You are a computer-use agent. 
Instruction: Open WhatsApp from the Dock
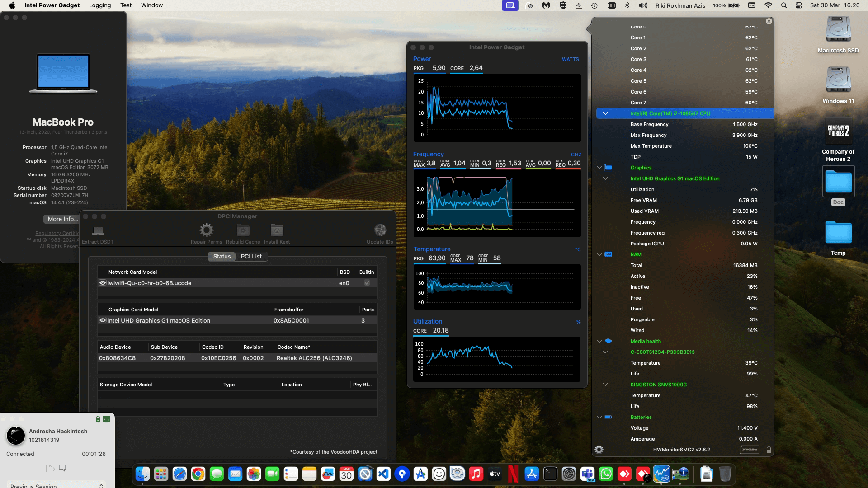pyautogui.click(x=606, y=474)
